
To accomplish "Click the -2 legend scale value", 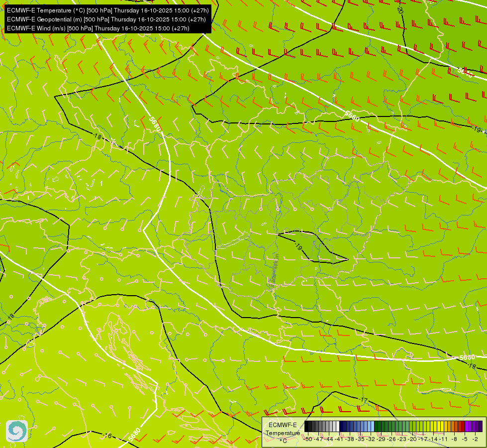I will 475,439.
